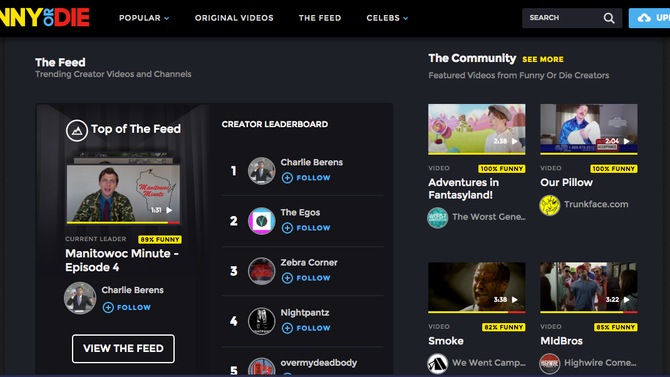Open We Went Camping channel avatar
This screenshot has height=377, width=670.
438,363
